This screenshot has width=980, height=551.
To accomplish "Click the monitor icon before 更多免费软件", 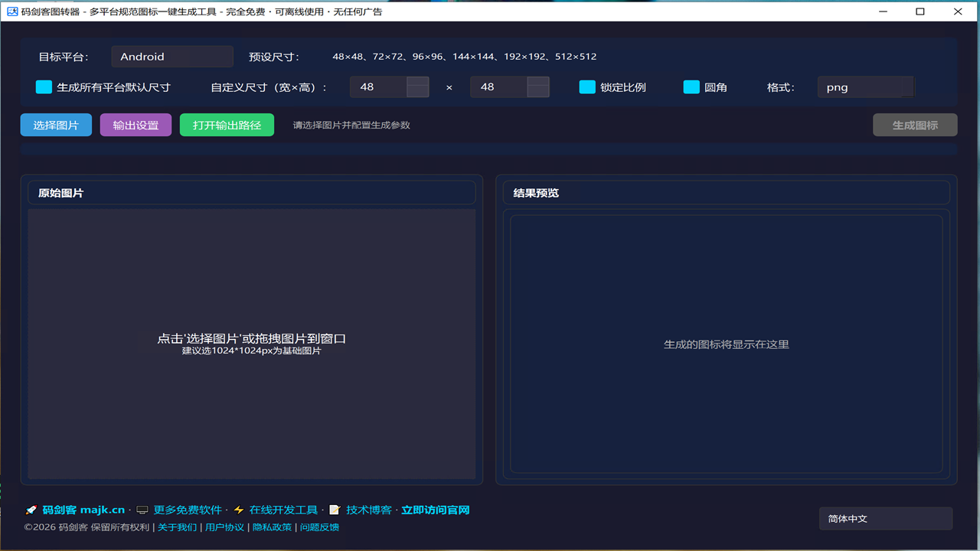I will [142, 510].
